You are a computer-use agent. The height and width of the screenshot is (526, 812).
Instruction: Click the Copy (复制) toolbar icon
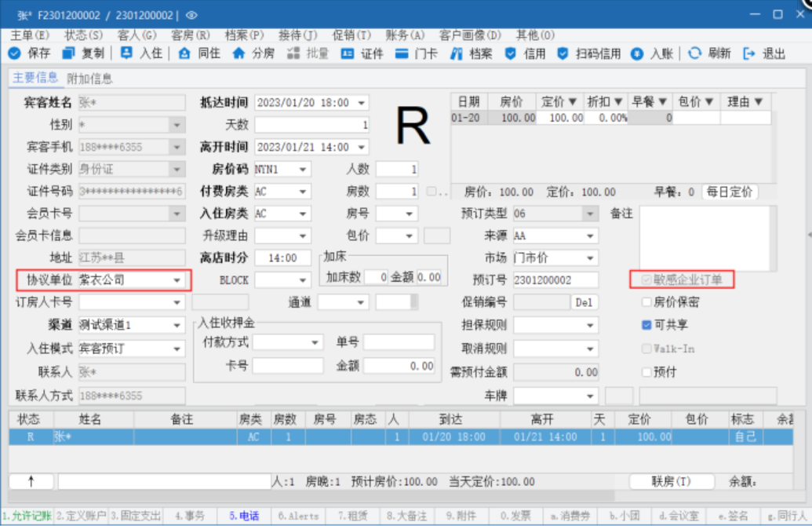[x=68, y=53]
